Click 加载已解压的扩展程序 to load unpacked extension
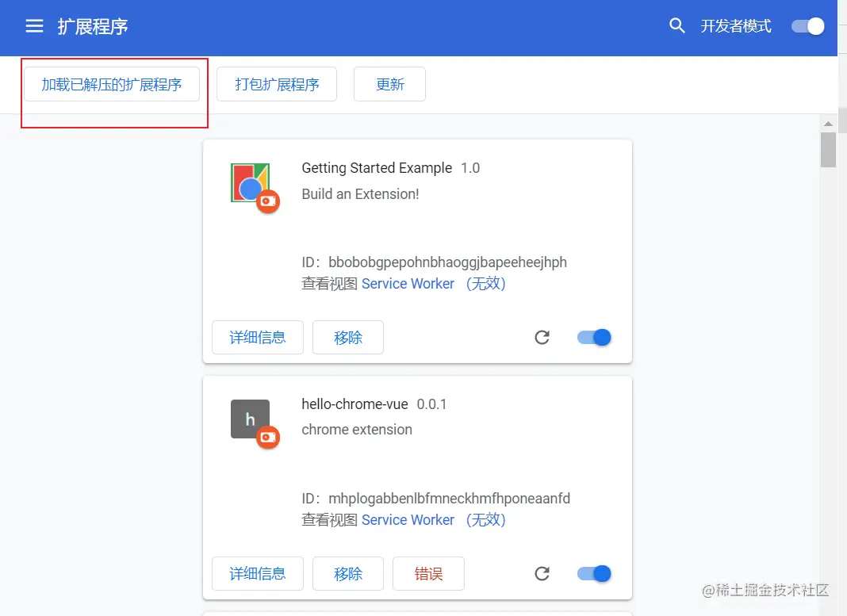 point(113,83)
